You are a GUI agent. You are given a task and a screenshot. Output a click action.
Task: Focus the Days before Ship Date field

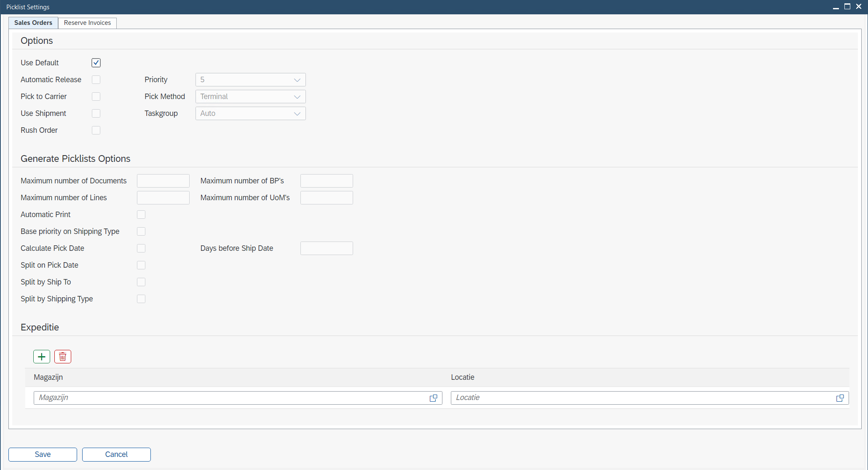pos(327,248)
